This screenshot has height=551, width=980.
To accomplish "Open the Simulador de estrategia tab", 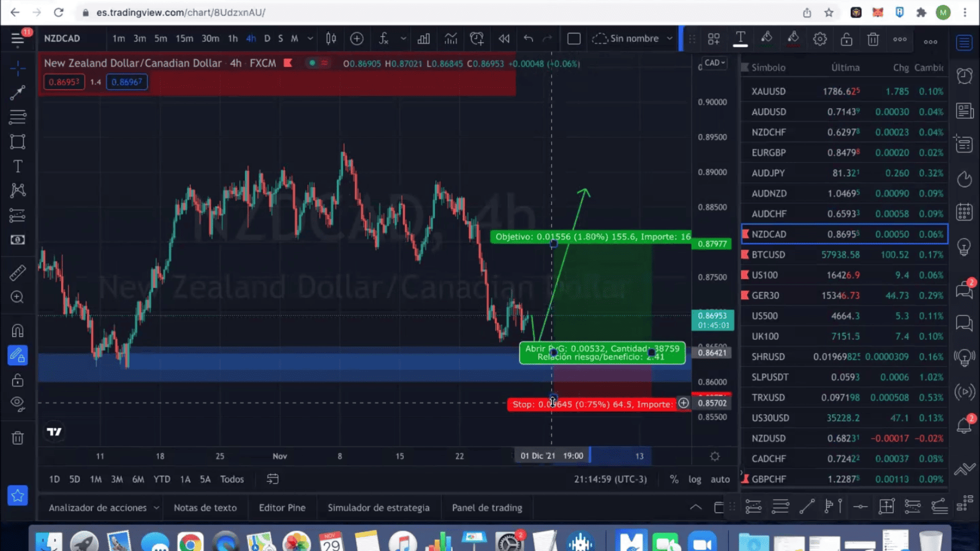I will 379,508.
